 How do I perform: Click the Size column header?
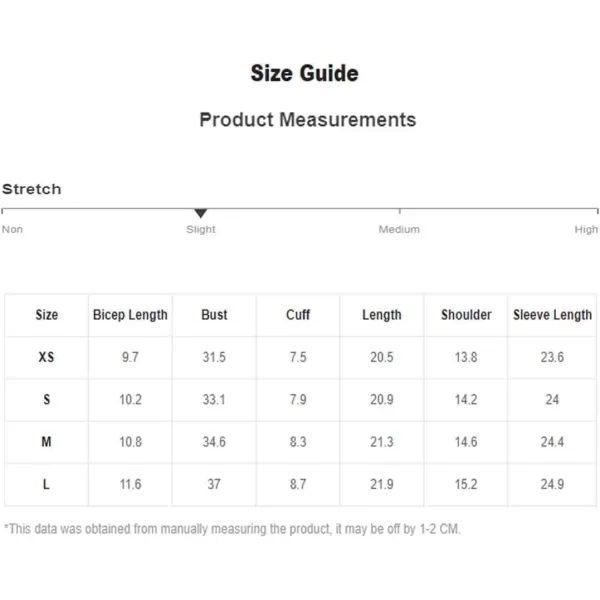pyautogui.click(x=47, y=315)
